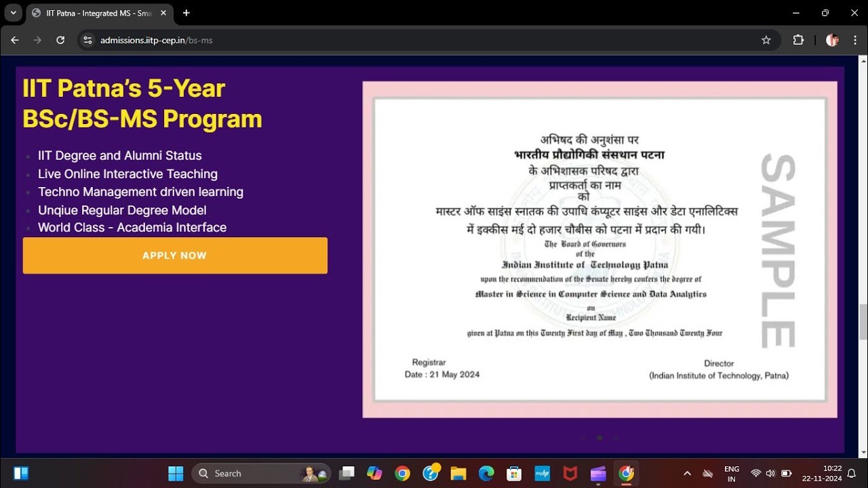Open the Get Help question-mark app

pyautogui.click(x=431, y=472)
